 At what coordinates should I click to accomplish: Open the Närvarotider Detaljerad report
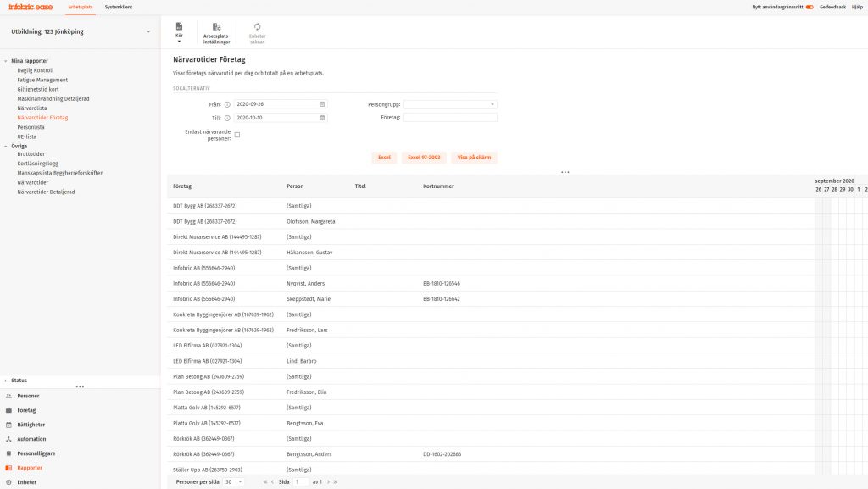click(x=46, y=192)
